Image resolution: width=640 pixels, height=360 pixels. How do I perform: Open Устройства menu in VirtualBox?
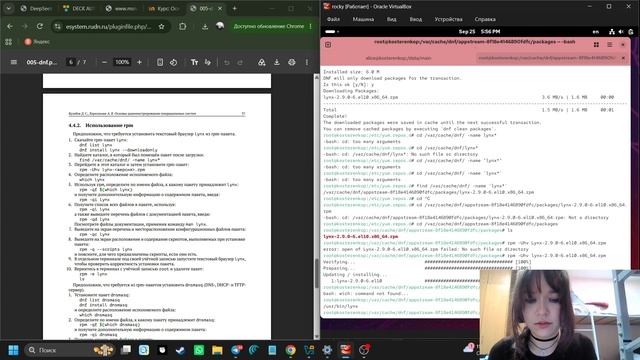tap(448, 19)
